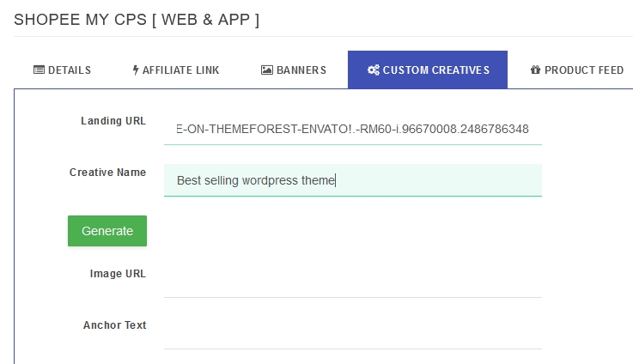The height and width of the screenshot is (364, 633).
Task: Click the empty Anchor Text field
Action: tap(353, 333)
